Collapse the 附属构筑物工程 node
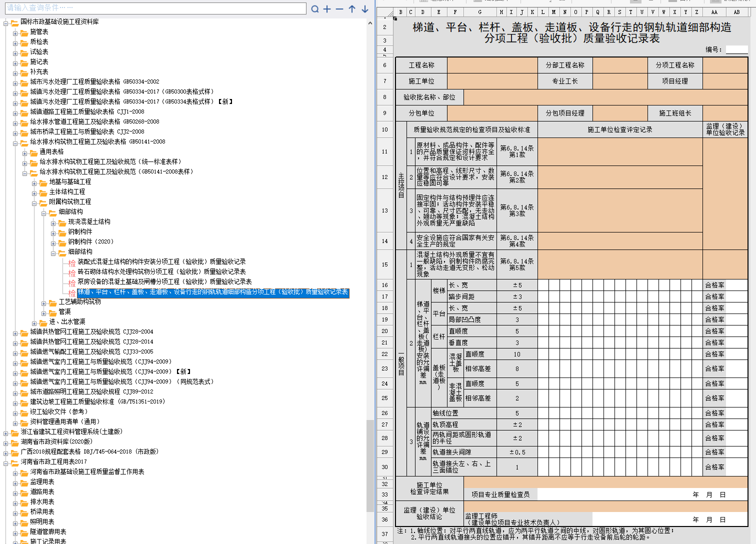The width and height of the screenshot is (756, 544). 34,203
